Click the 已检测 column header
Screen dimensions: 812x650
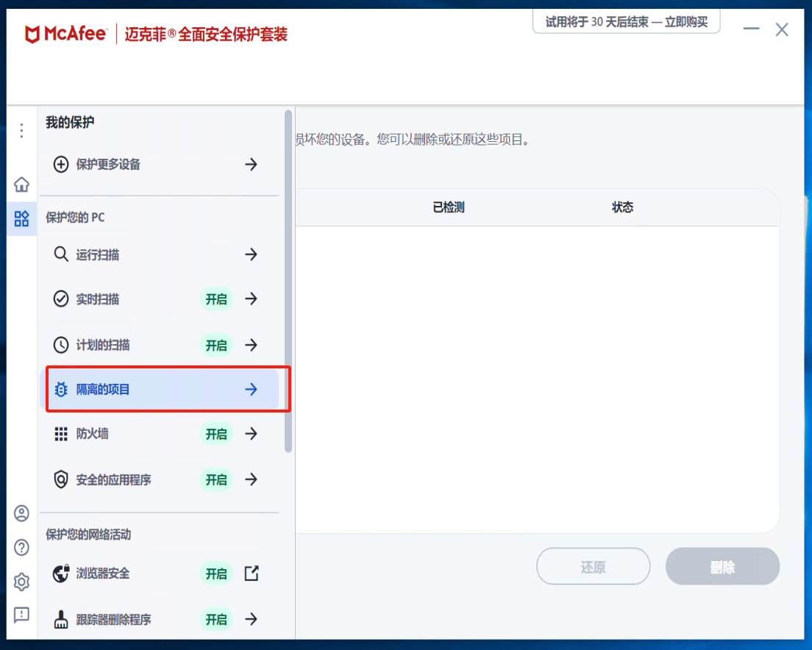449,207
